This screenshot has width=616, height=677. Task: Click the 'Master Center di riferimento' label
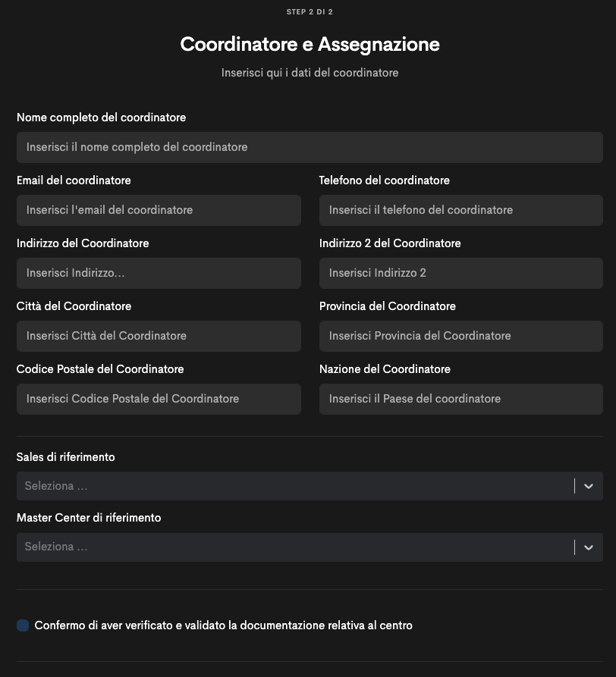click(x=89, y=518)
